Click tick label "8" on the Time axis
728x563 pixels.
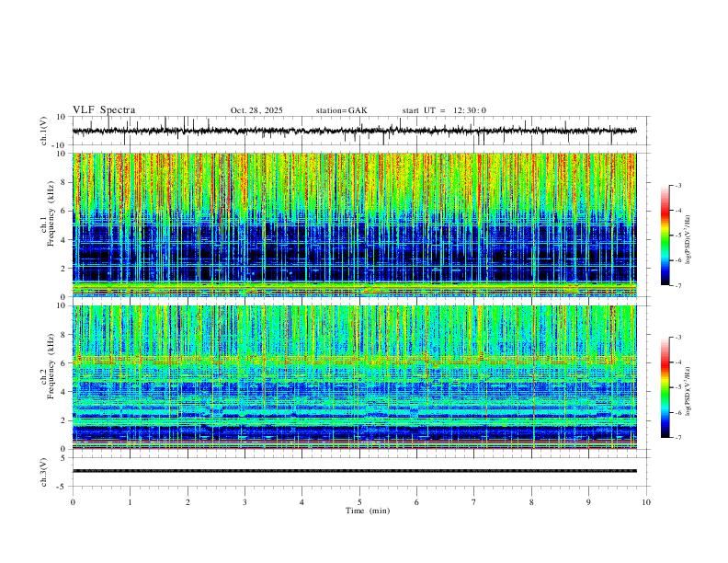531,502
